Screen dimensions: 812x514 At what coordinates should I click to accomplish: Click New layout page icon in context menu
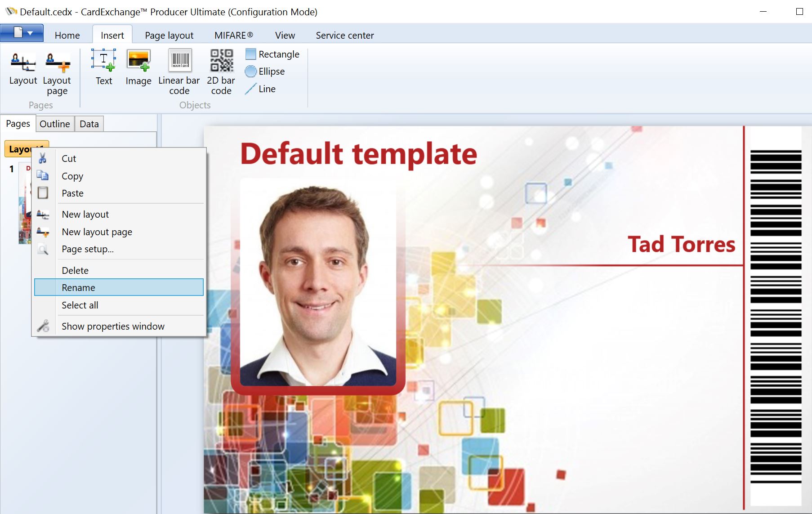coord(43,232)
